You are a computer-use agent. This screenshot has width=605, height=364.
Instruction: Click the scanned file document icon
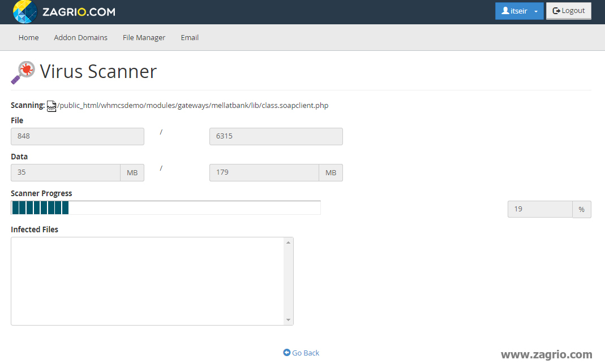pos(52,106)
